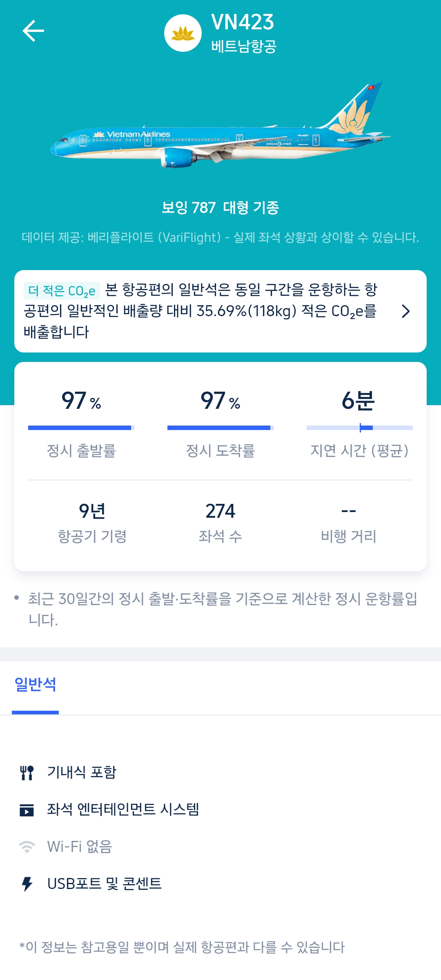Tap the Wi-Fi unavailable icon
The height and width of the screenshot is (980, 441).
(x=27, y=847)
